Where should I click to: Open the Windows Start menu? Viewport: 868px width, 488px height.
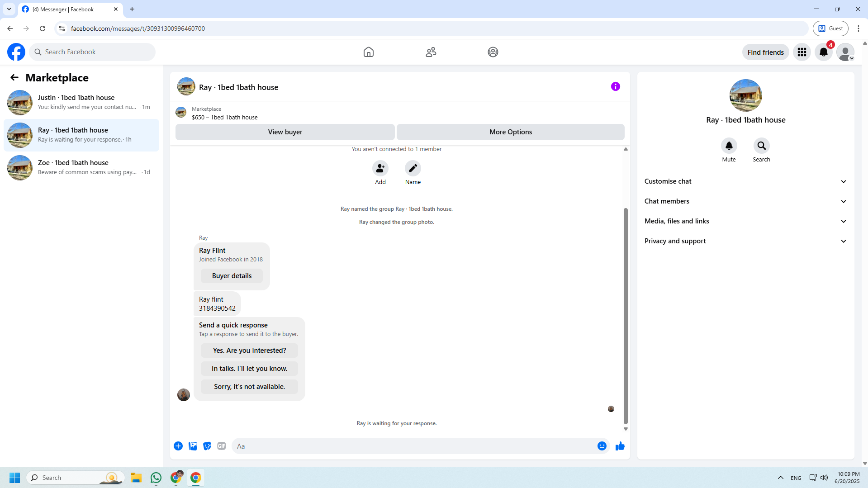(14, 478)
